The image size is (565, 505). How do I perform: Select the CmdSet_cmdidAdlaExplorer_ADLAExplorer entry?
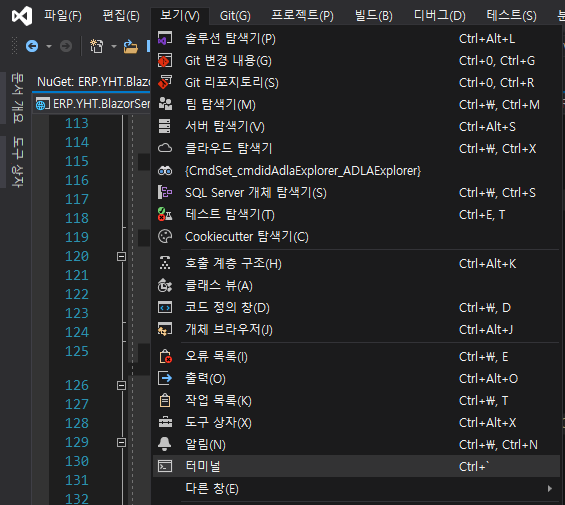coord(357,170)
